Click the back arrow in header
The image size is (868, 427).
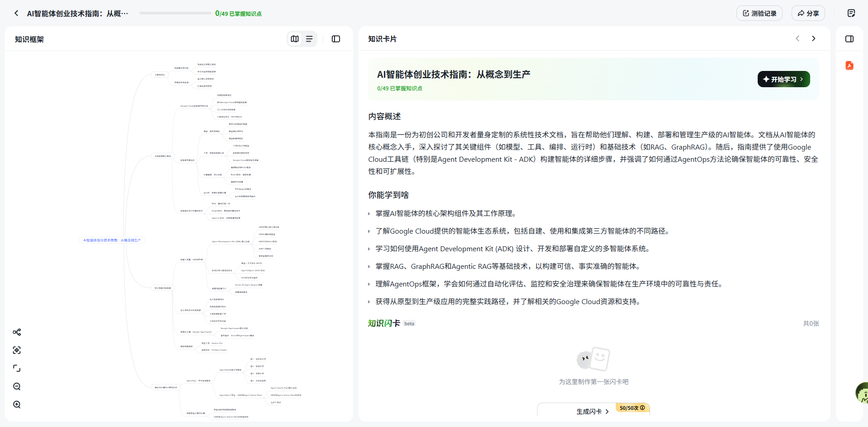[16, 13]
